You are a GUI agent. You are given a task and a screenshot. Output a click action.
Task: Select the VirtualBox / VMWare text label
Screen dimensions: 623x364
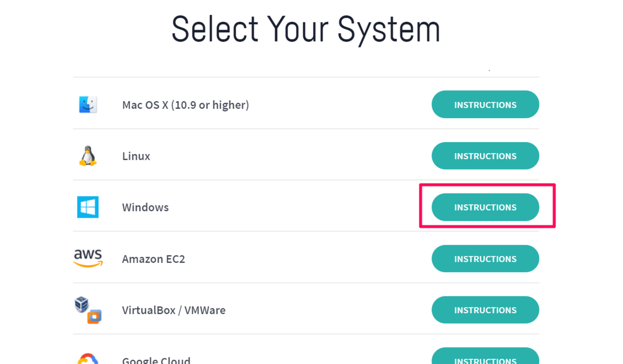point(173,310)
